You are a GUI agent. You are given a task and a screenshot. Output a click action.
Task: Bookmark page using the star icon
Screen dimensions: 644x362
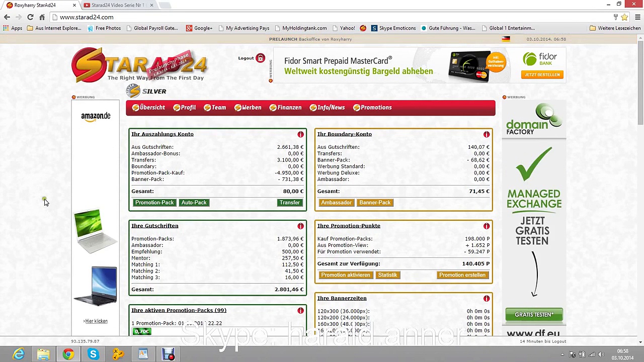coord(624,17)
